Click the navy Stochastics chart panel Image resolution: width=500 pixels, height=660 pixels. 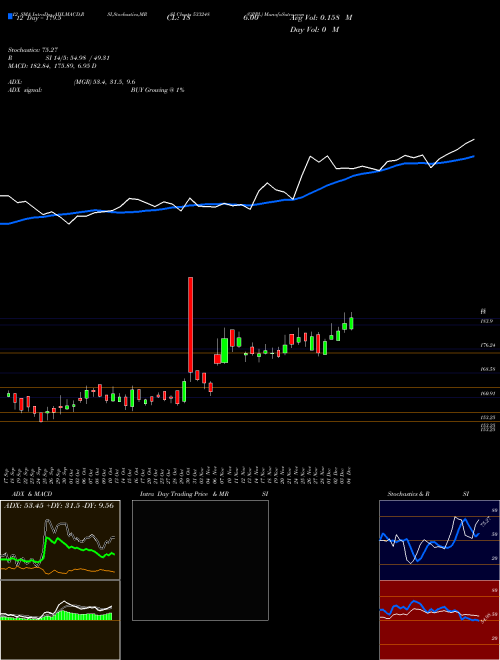coord(439,540)
